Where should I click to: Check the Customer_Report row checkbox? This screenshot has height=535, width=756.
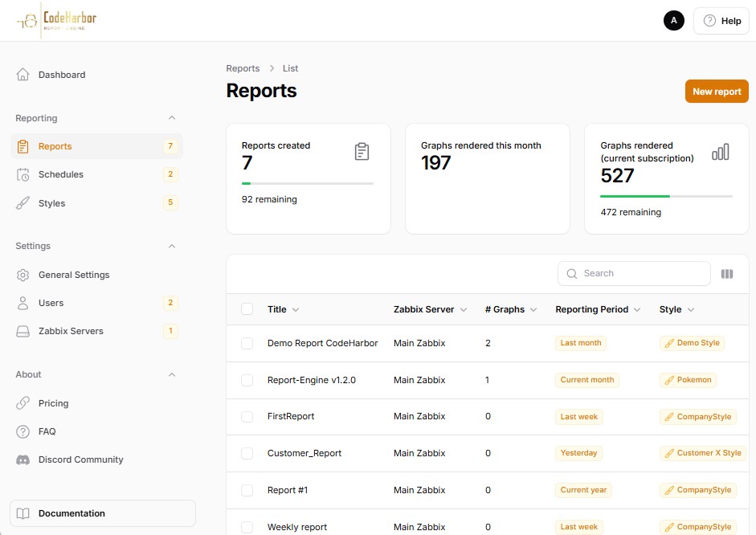(247, 453)
